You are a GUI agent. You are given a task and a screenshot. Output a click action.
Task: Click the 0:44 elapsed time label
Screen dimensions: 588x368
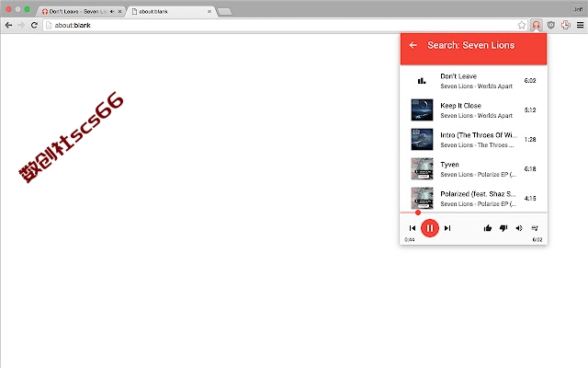tap(410, 239)
